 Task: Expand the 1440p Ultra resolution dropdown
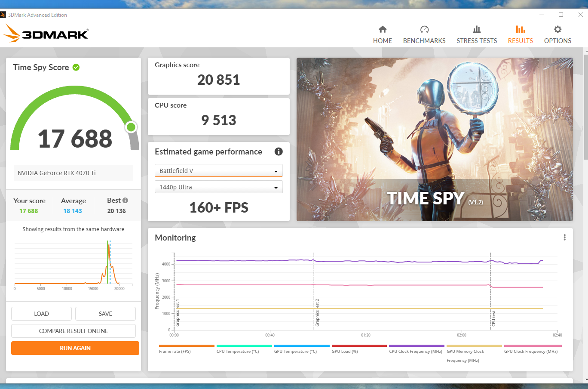pyautogui.click(x=218, y=187)
